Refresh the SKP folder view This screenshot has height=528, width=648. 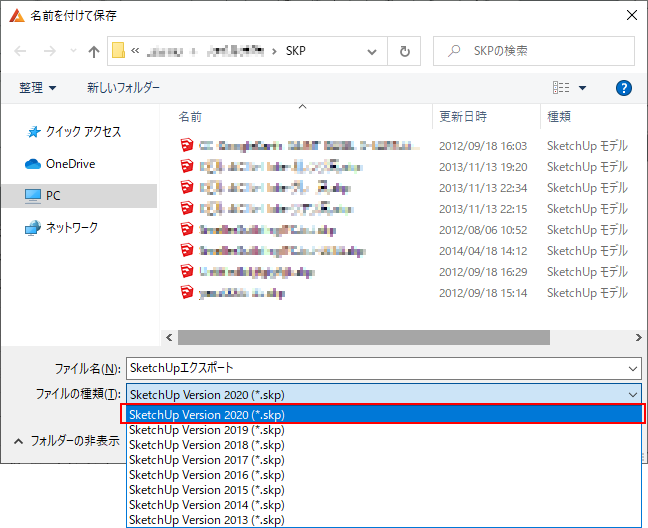[x=405, y=51]
